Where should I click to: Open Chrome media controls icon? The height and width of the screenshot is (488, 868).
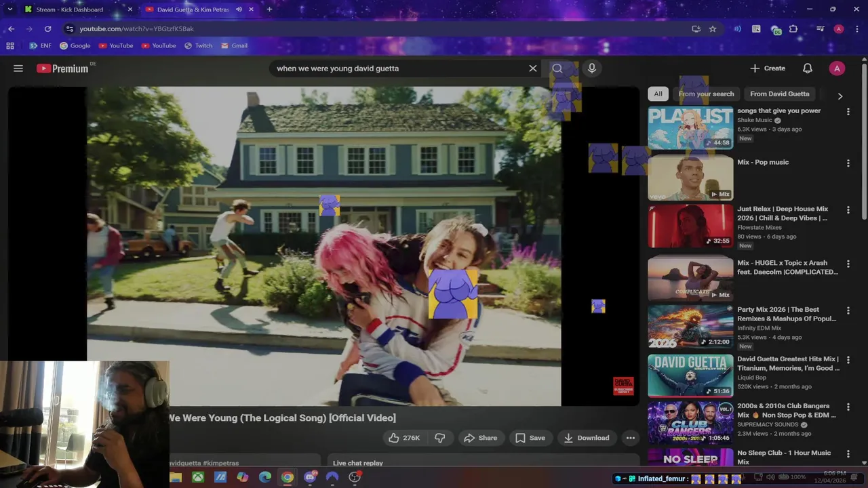tap(820, 29)
